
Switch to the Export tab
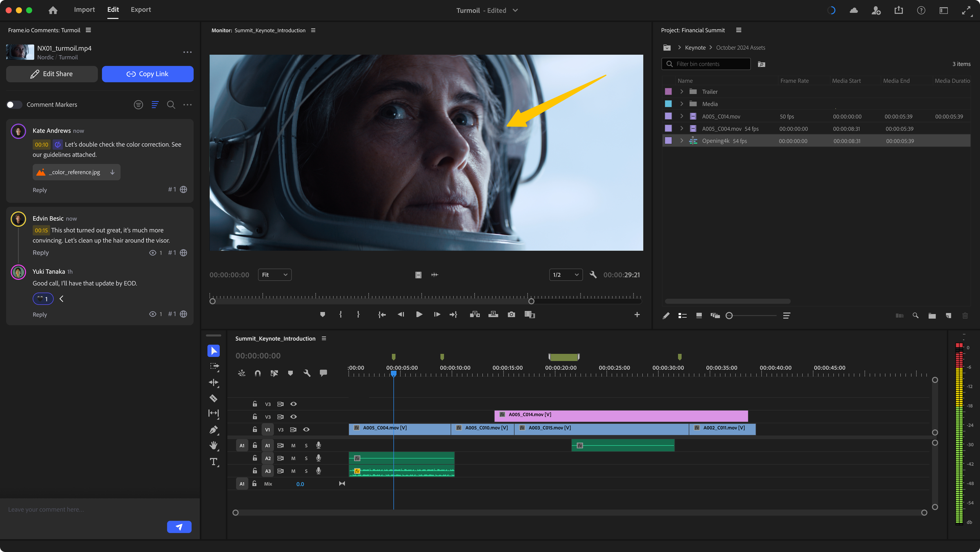(140, 10)
